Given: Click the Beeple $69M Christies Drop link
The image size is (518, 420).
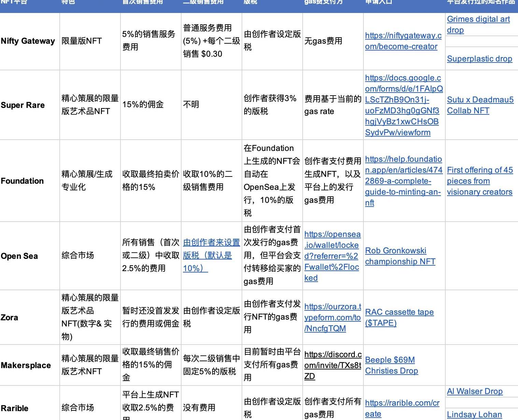Looking at the screenshot, I should point(391,365).
